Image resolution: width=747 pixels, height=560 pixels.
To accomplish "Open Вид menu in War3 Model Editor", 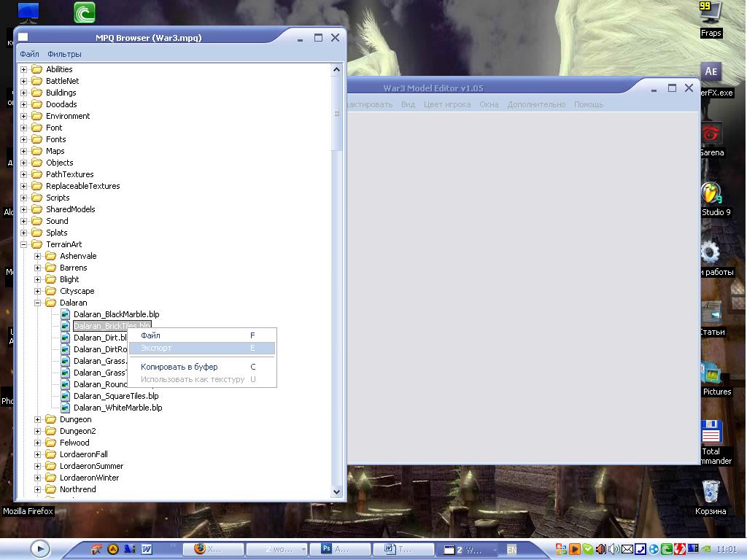I will pyautogui.click(x=408, y=104).
